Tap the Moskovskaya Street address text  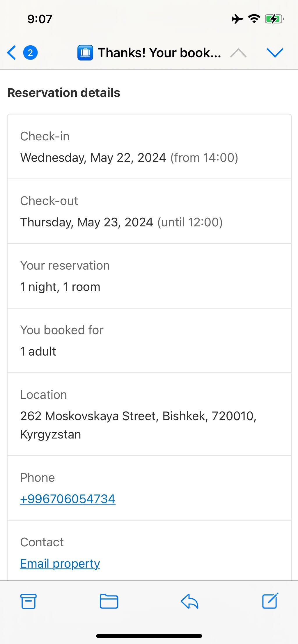(138, 425)
